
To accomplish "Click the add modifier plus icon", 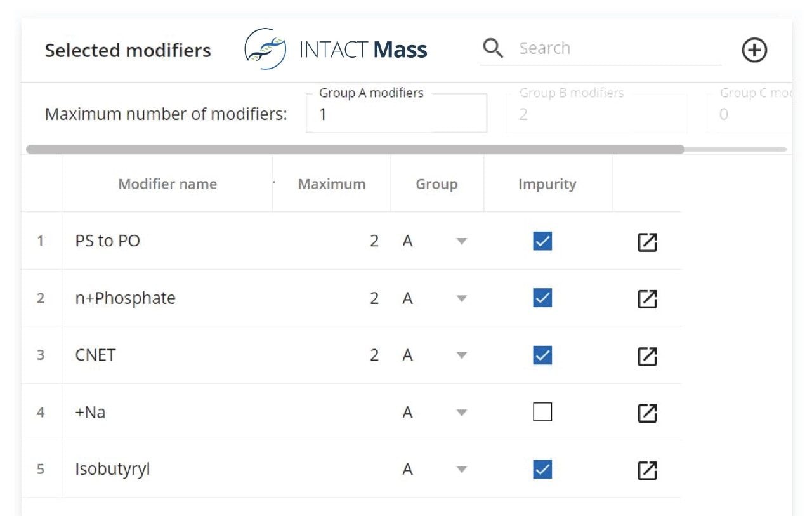I will point(754,50).
